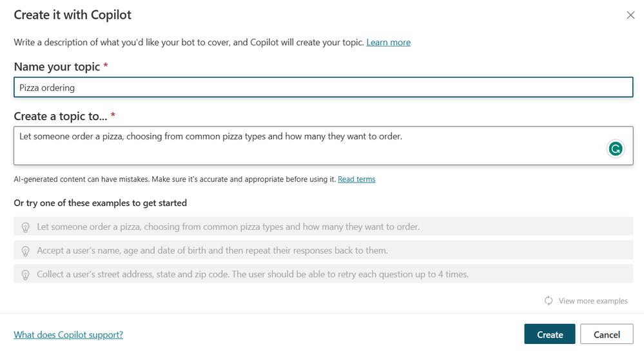Screen dimensions: 644x353
Task: Click the lightbulb icon beside name and age example
Action: tap(26, 250)
